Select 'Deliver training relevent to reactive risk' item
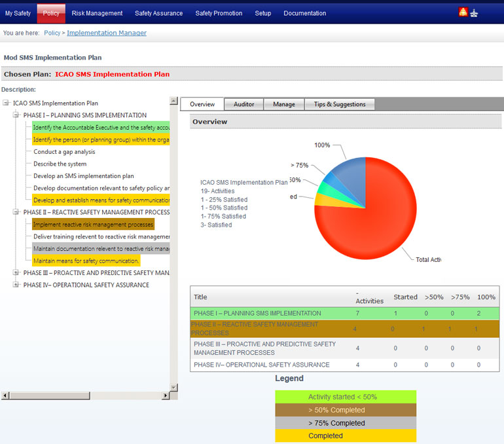504x444 pixels. (x=101, y=236)
